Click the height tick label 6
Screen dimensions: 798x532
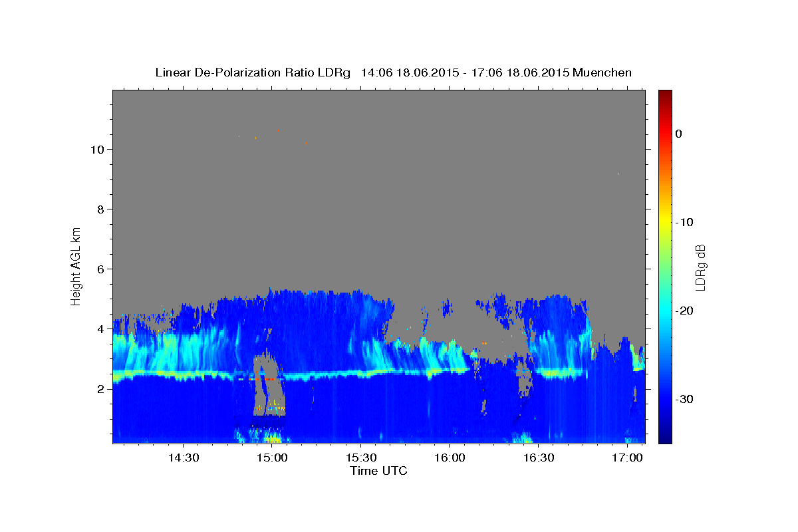(x=100, y=269)
